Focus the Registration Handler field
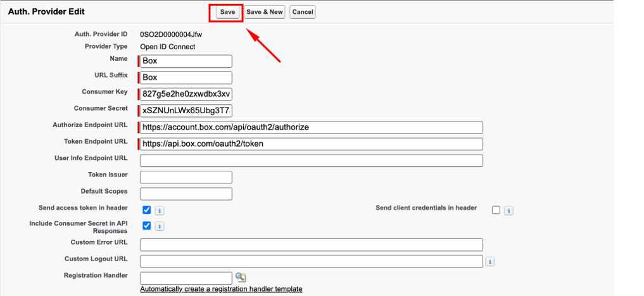644x296 pixels. click(186, 278)
